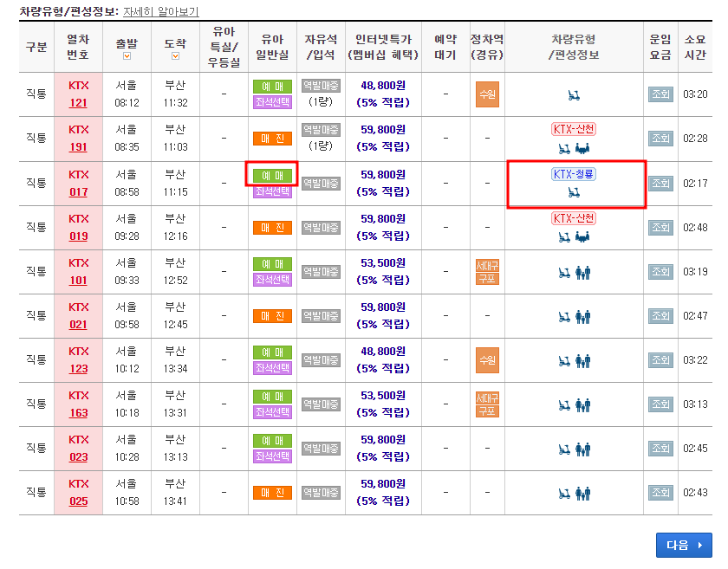This screenshot has width=728, height=569.
Task: Click the wheelchair icon in KTX 025 row
Action: (563, 494)
